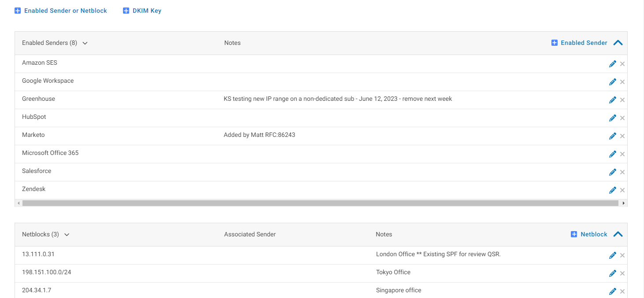This screenshot has width=644, height=298.
Task: Open the Enabled Senders count dropdown
Action: pyautogui.click(x=85, y=43)
